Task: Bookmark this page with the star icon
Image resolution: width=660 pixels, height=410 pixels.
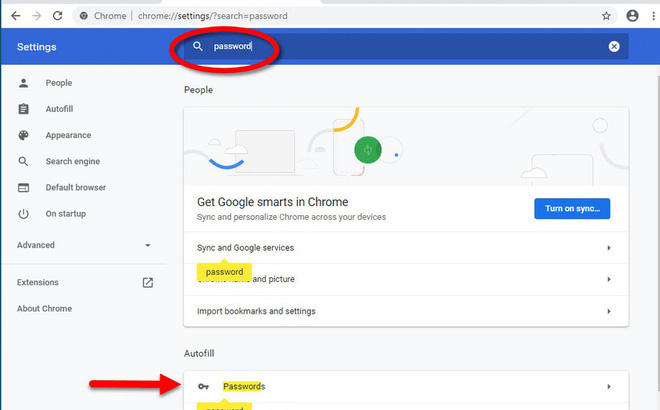Action: coord(606,16)
